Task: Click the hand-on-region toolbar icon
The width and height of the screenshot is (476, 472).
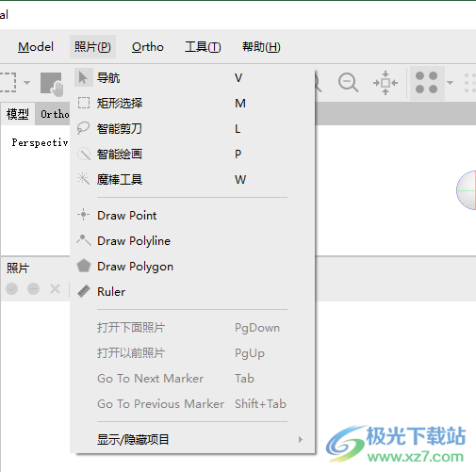Action: [x=52, y=84]
